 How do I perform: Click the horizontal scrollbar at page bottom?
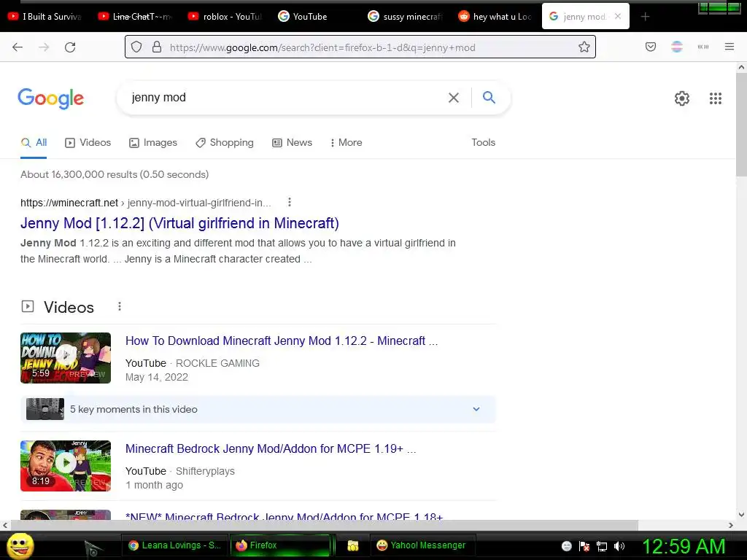(x=325, y=525)
